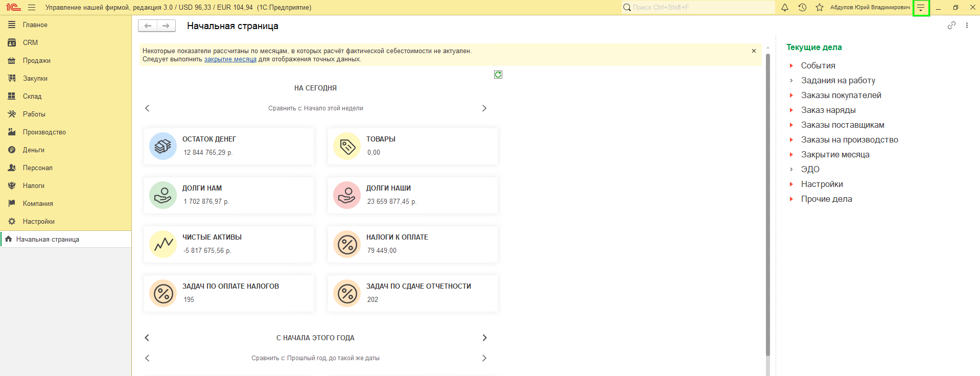Previous arrow beside Прошлый год comparison
The image size is (980, 376).
tap(147, 358)
